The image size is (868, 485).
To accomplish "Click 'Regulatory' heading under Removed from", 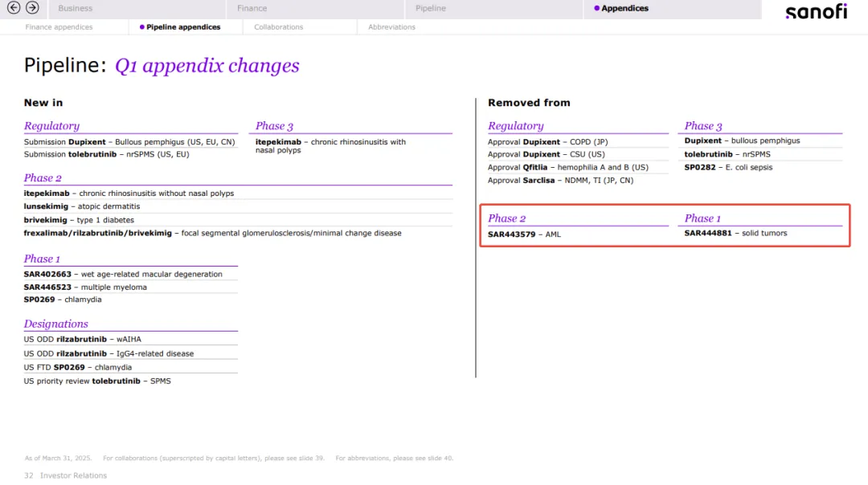I will (x=515, y=126).
